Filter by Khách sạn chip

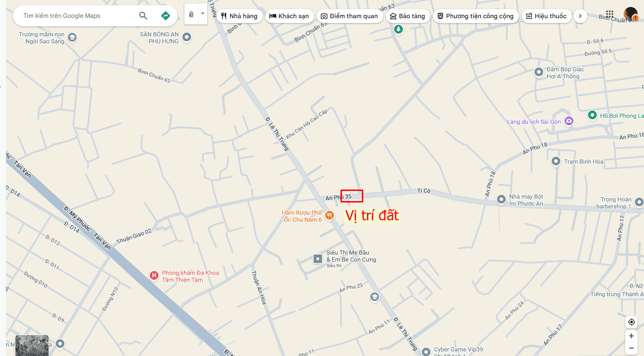coord(289,16)
